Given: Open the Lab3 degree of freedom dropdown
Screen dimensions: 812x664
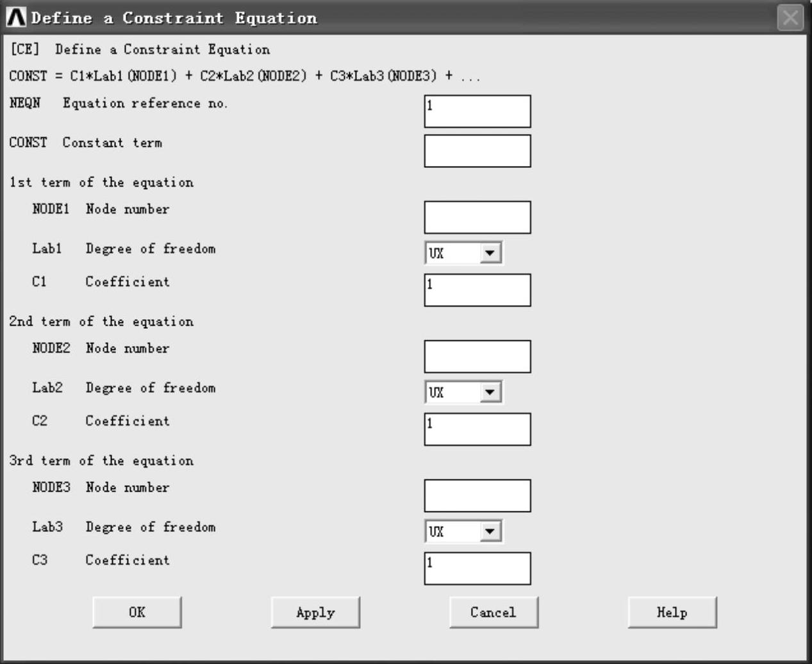Looking at the screenshot, I should tap(490, 531).
